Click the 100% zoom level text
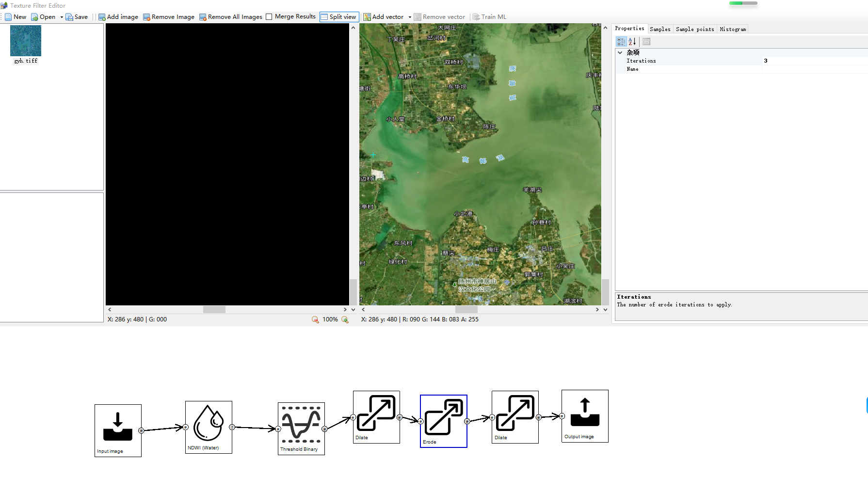 click(330, 319)
